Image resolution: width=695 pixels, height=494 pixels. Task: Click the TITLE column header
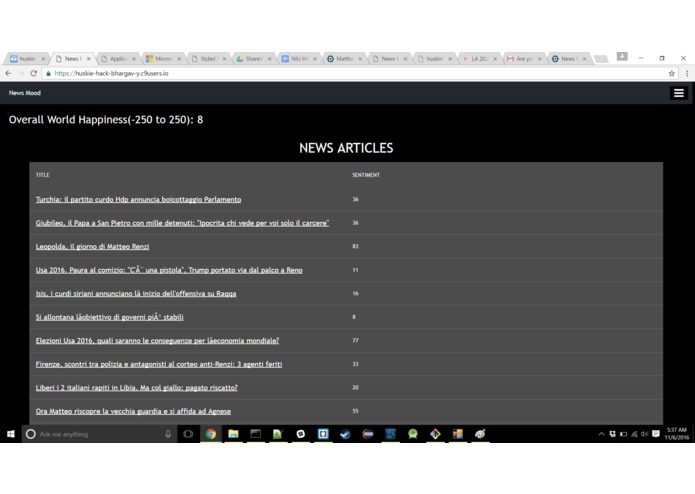[43, 175]
